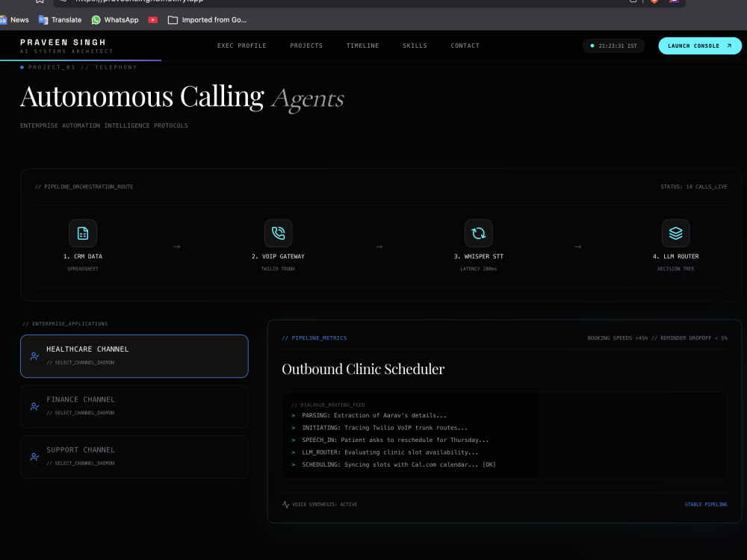747x560 pixels.
Task: Click the Stable Pipeline label
Action: pos(706,504)
